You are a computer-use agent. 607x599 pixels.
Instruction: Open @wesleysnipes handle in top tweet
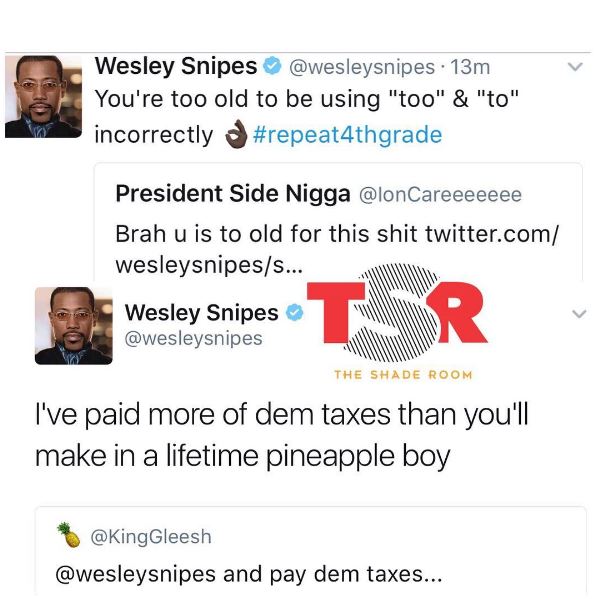362,67
